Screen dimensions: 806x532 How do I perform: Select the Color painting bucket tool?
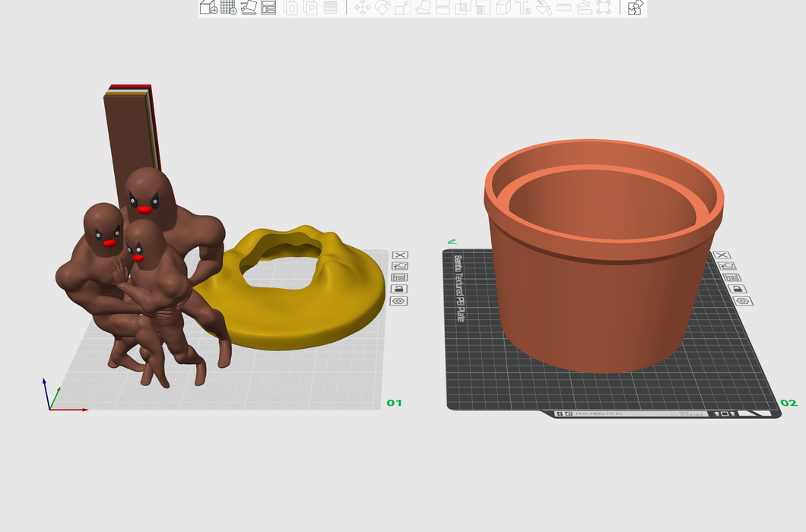click(x=543, y=8)
